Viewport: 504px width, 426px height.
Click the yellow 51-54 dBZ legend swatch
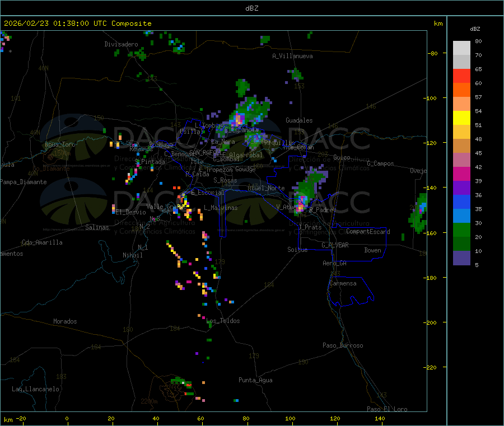[x=461, y=118]
